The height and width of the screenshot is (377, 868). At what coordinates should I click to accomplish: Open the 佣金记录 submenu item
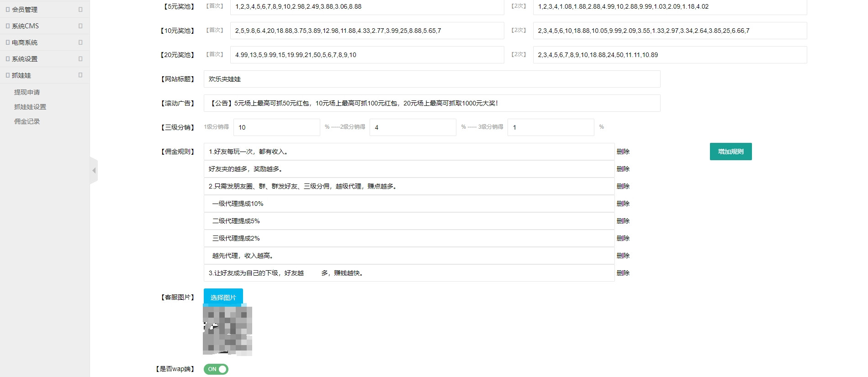(27, 121)
